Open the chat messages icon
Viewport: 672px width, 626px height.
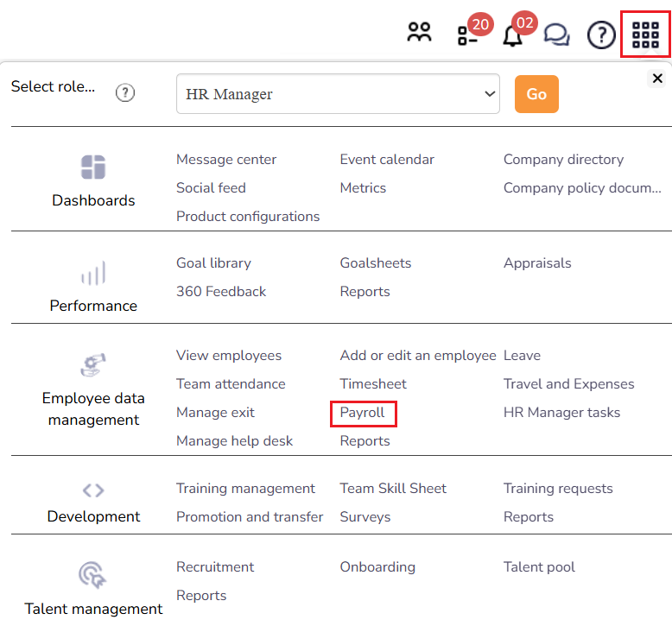(557, 35)
